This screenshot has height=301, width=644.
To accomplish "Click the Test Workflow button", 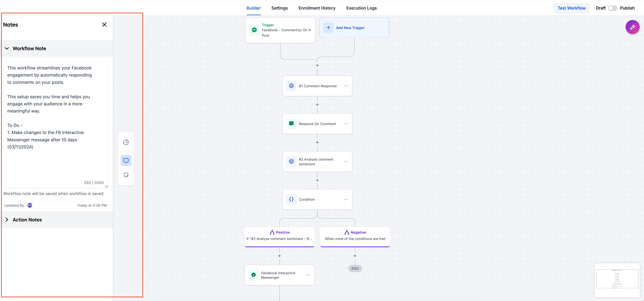I will (x=571, y=8).
